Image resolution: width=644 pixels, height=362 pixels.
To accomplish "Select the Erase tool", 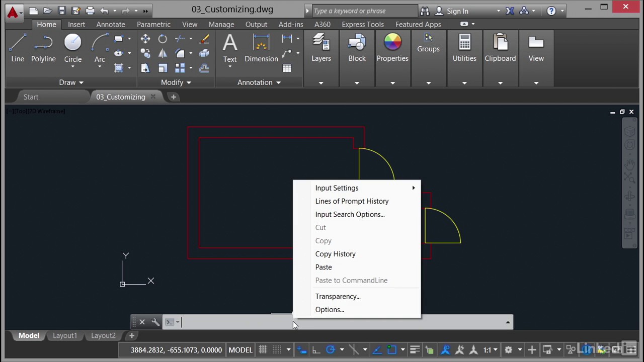I will [204, 40].
